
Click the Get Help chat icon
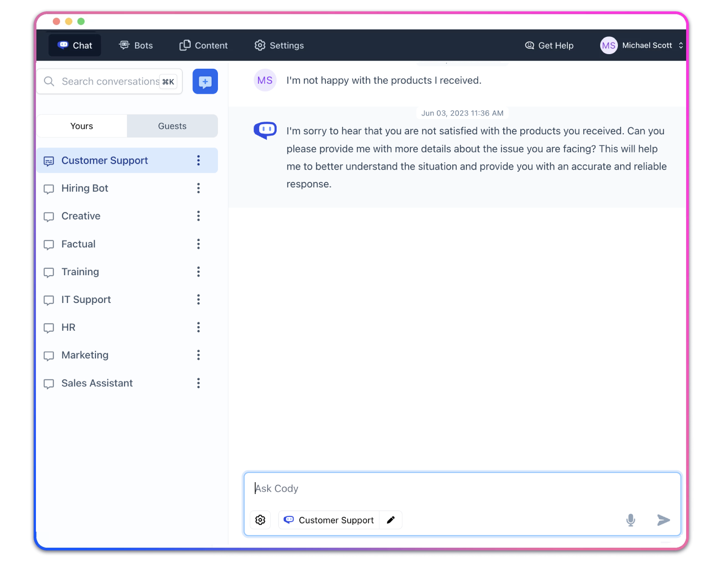530,45
